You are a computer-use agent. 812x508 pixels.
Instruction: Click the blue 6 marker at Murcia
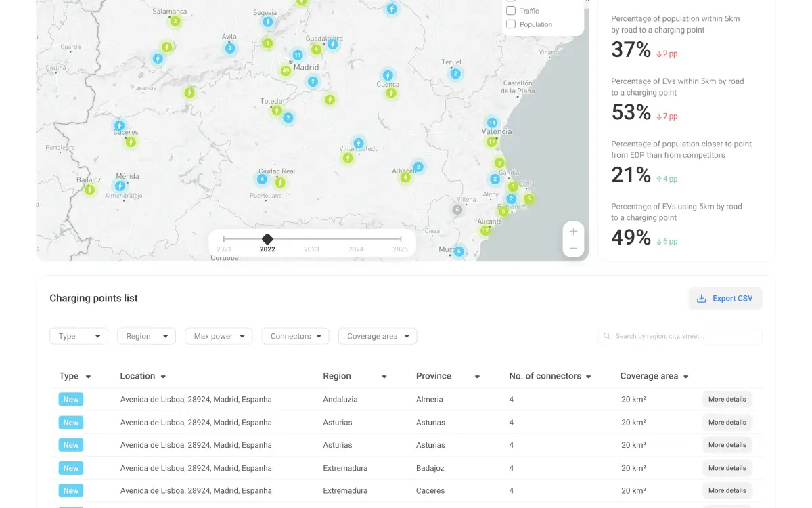[459, 251]
